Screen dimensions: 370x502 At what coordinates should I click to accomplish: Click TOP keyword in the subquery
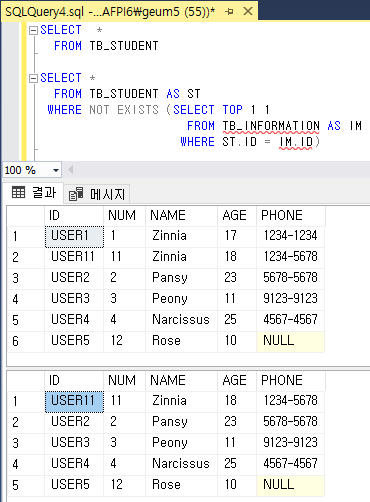[233, 110]
